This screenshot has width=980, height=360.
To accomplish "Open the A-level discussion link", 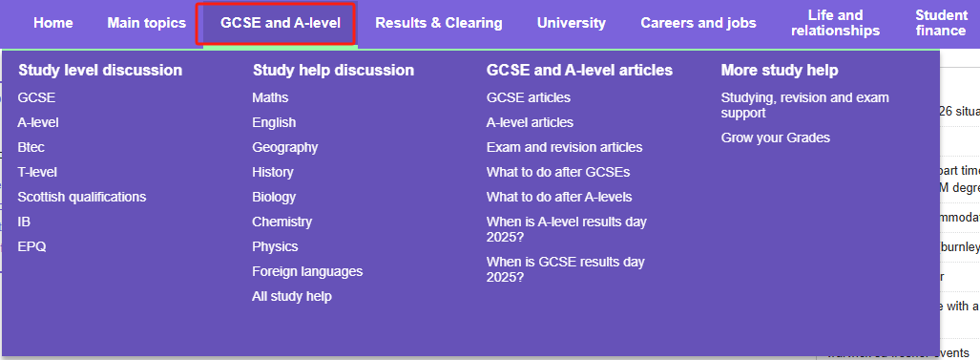I will 38,122.
